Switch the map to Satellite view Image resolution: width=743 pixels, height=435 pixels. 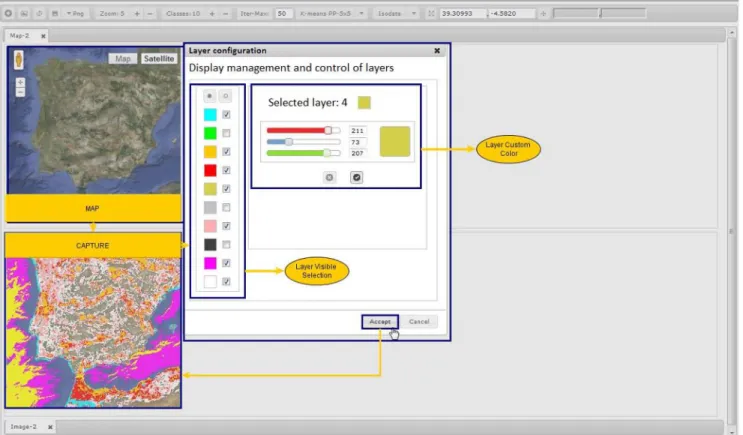click(159, 58)
